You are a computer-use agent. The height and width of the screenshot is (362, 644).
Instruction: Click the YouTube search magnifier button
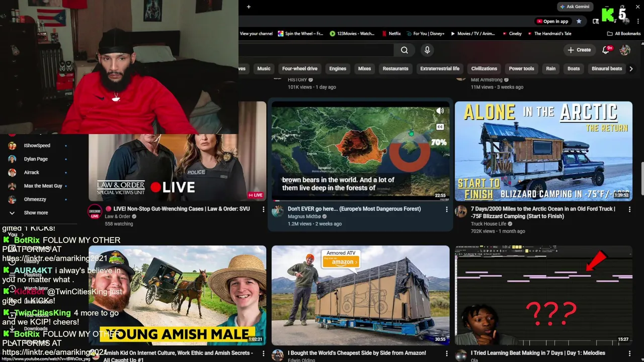coord(405,50)
